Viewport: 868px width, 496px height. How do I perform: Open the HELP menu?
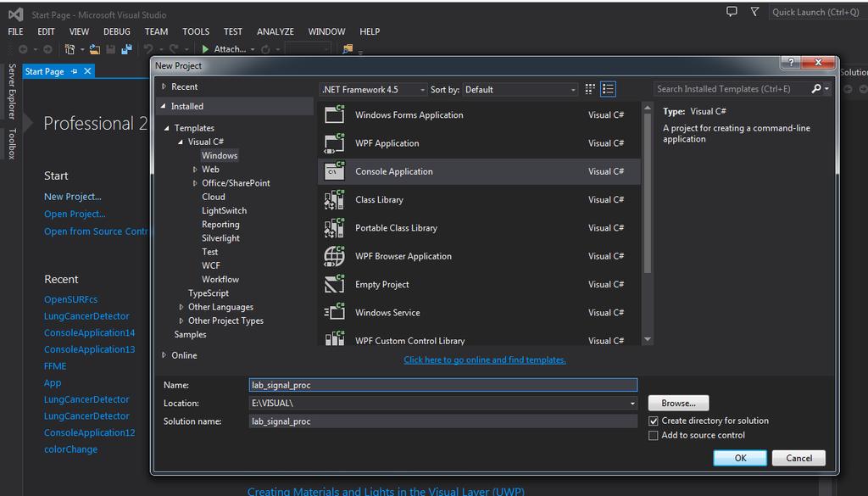[x=370, y=31]
